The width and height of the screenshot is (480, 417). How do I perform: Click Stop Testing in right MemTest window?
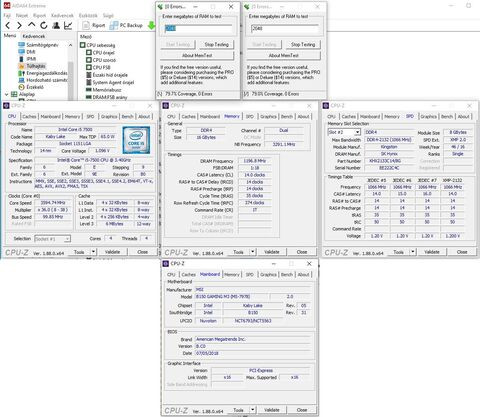click(x=303, y=44)
